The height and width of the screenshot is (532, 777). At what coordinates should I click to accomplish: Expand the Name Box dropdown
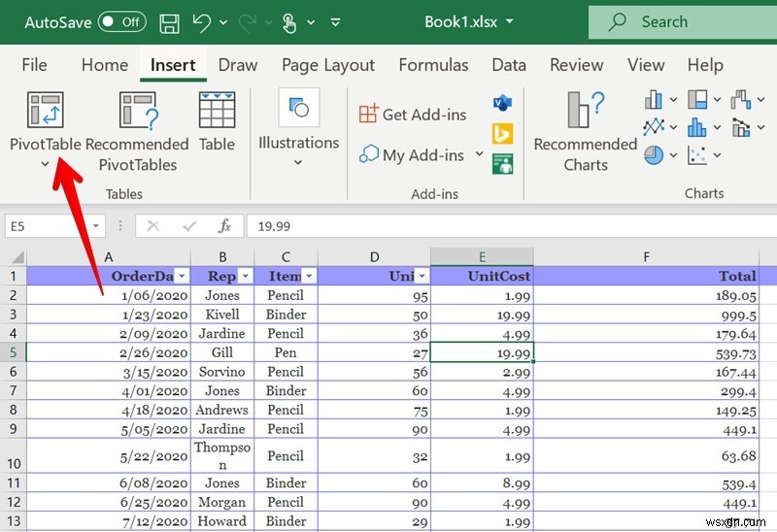click(x=95, y=226)
